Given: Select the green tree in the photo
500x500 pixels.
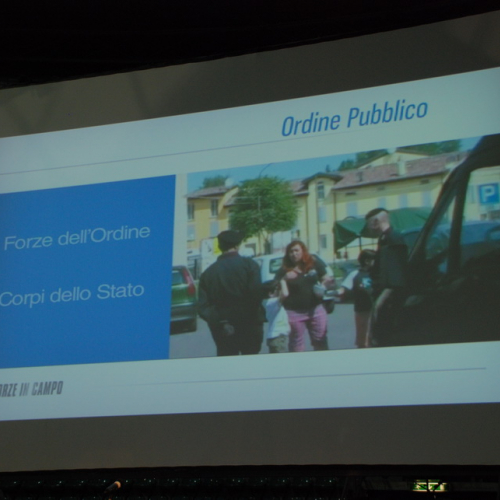Looking at the screenshot, I should coord(263,210).
